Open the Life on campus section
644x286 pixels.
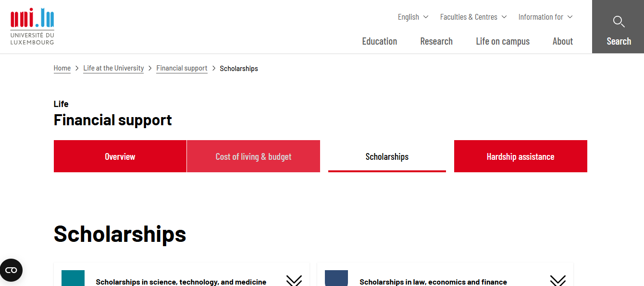coord(503,41)
